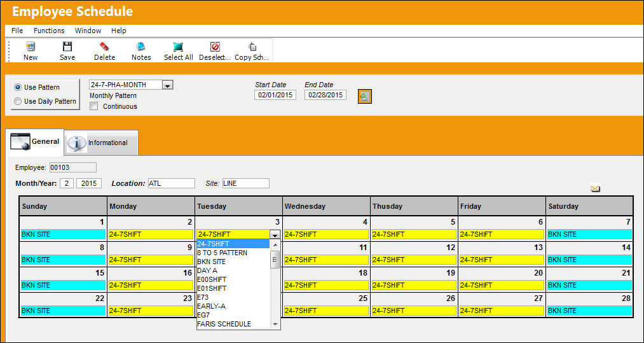Select E73 in the open list
644x343 pixels.
click(x=233, y=297)
